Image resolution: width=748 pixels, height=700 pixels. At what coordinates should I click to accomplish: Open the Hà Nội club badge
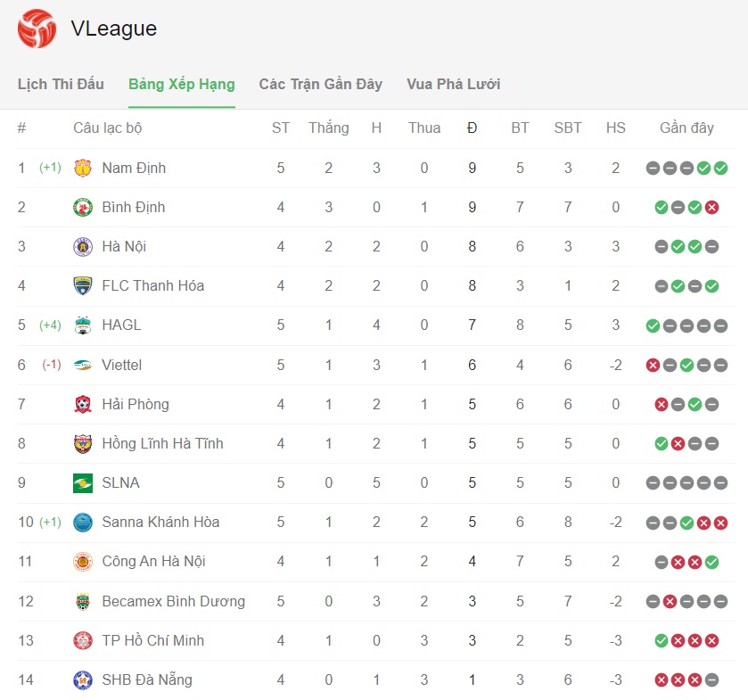pyautogui.click(x=84, y=246)
